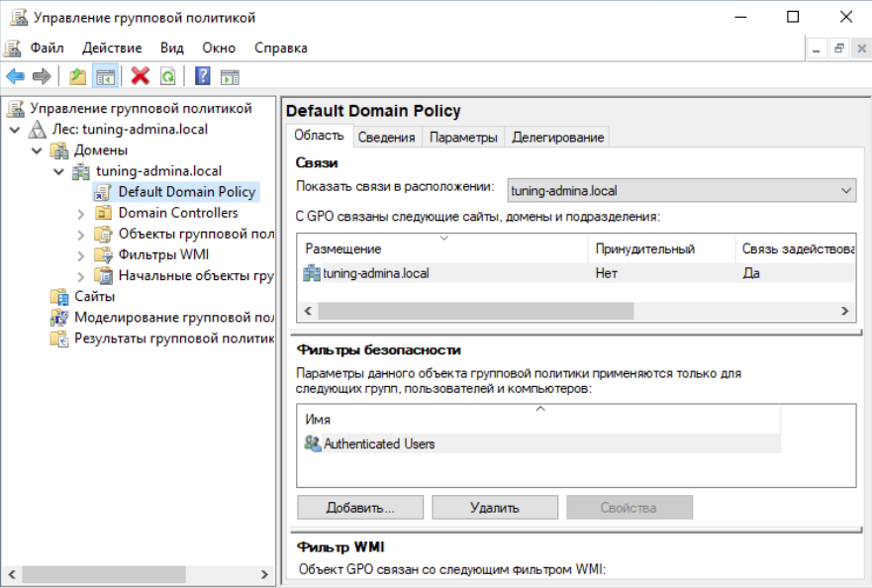Viewport: 872px width, 588px height.
Task: Click the Да value in link enabled column
Action: (751, 273)
